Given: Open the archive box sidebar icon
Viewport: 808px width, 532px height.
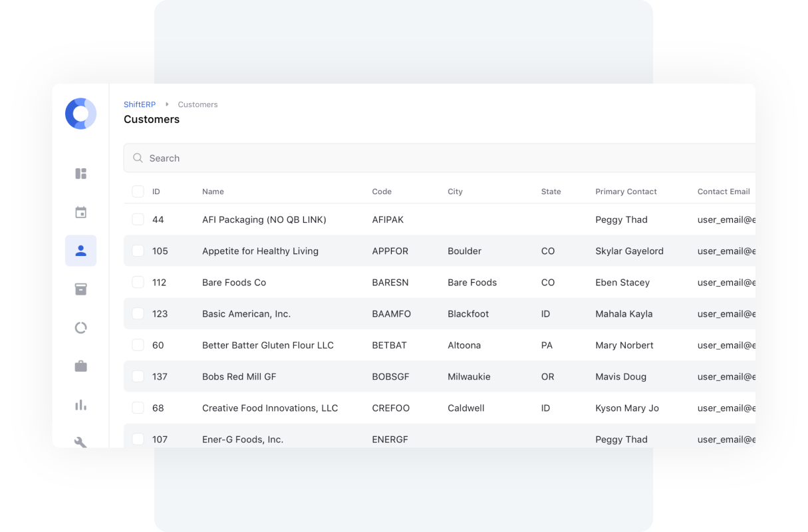Looking at the screenshot, I should click(x=80, y=289).
